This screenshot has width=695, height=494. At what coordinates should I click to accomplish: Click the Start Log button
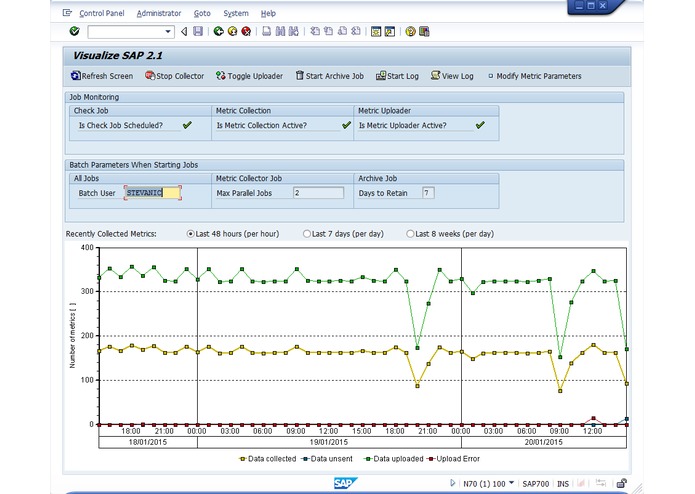[398, 76]
